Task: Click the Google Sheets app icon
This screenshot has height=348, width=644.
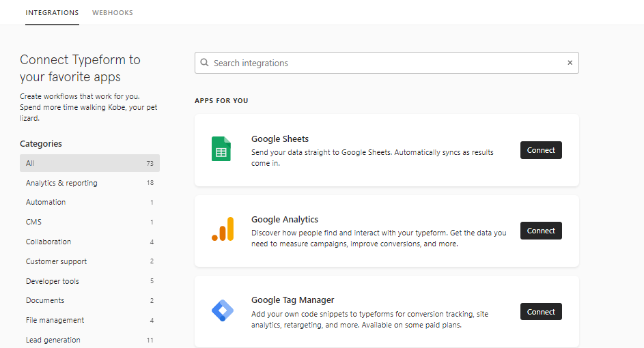Action: tap(221, 149)
